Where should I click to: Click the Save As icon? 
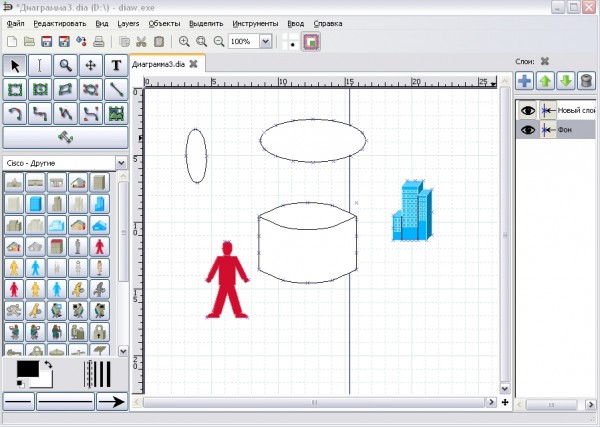[64, 41]
